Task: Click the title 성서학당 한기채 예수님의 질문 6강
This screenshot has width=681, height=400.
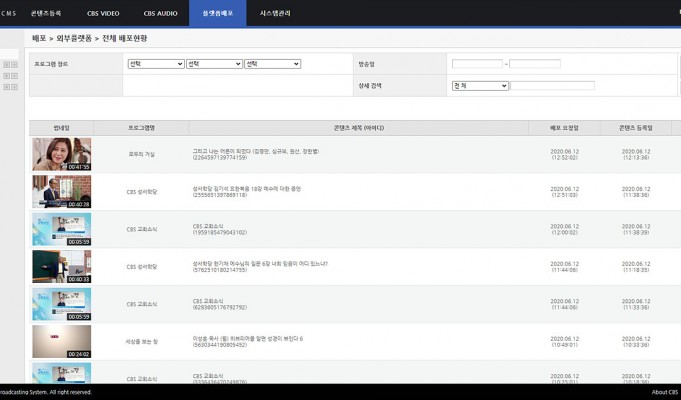Action: coord(260,264)
